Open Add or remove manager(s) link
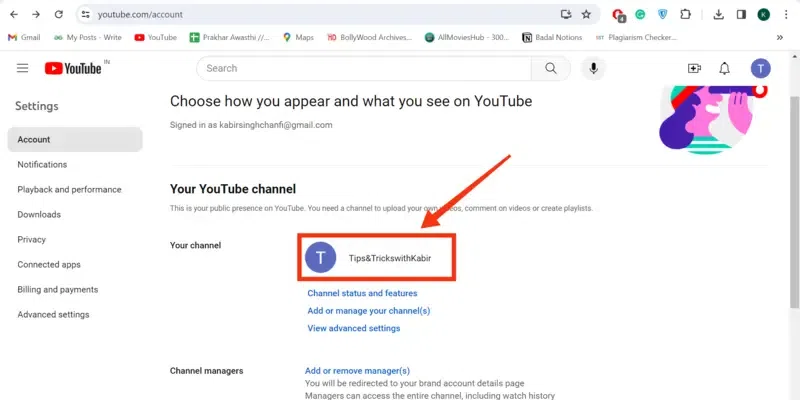Viewport: 800px width, 400px height. [x=357, y=371]
